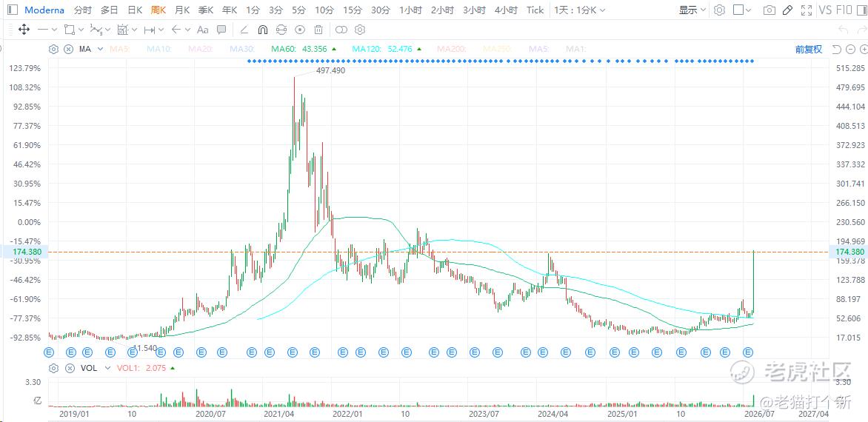This screenshot has width=868, height=422.
Task: Zoom out chart with minus icon
Action: pos(852,49)
